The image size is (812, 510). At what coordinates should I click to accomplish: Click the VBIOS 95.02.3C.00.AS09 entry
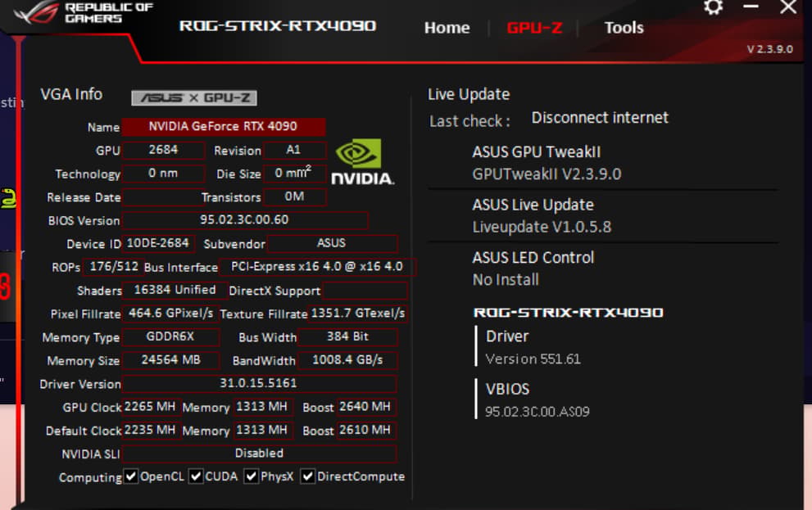click(x=537, y=399)
